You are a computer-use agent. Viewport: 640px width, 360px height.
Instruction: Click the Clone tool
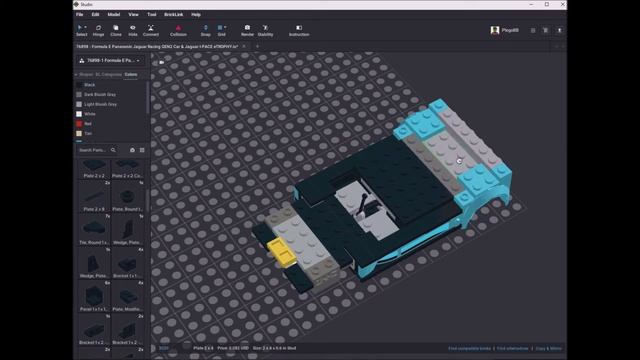click(116, 30)
